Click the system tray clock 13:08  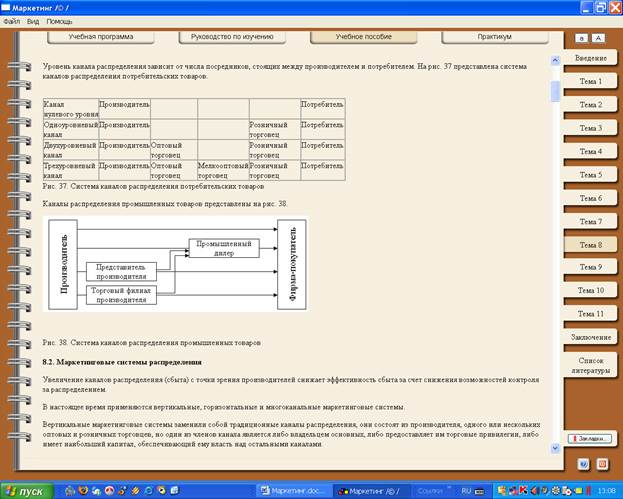606,491
